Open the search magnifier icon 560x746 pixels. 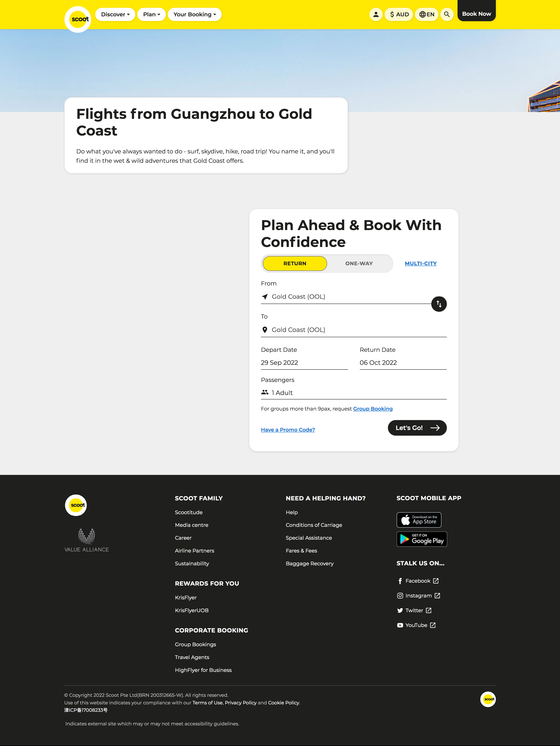(x=447, y=15)
